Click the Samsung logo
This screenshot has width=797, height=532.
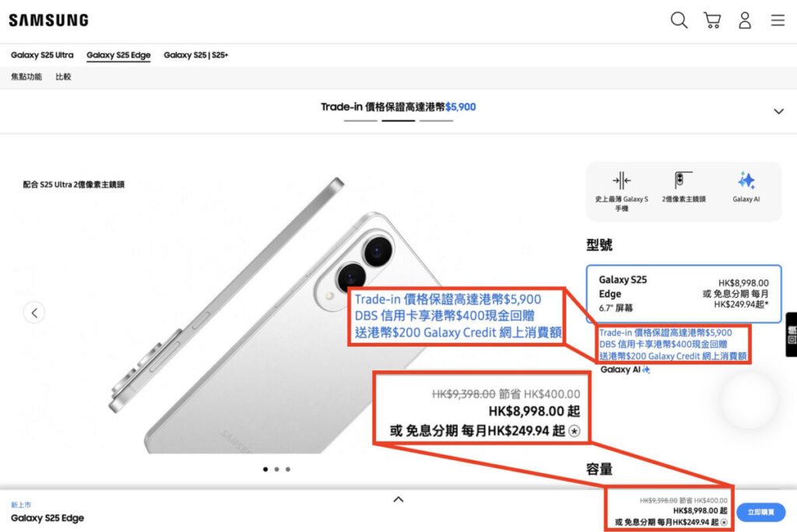[x=49, y=20]
